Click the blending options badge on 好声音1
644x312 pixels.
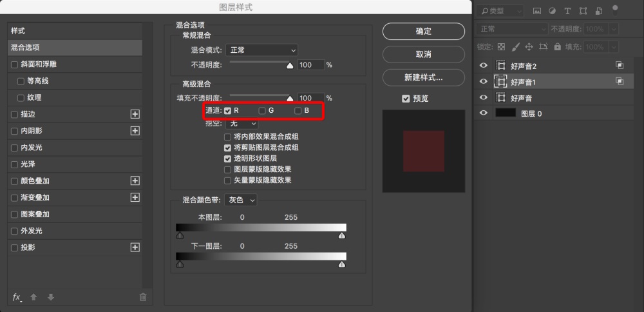(620, 81)
